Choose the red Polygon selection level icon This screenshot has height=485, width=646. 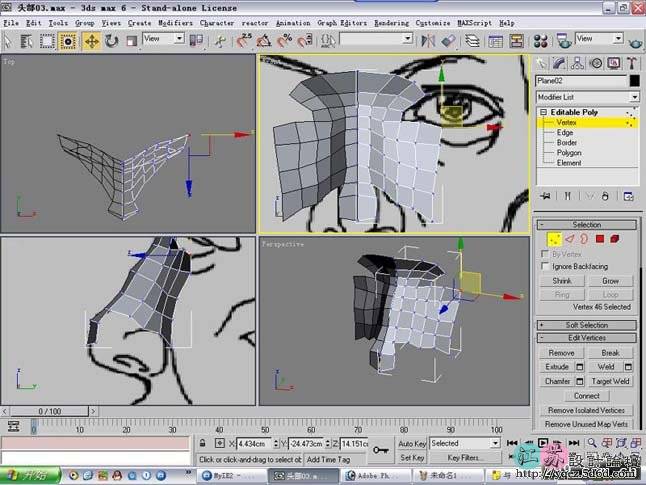(x=600, y=239)
